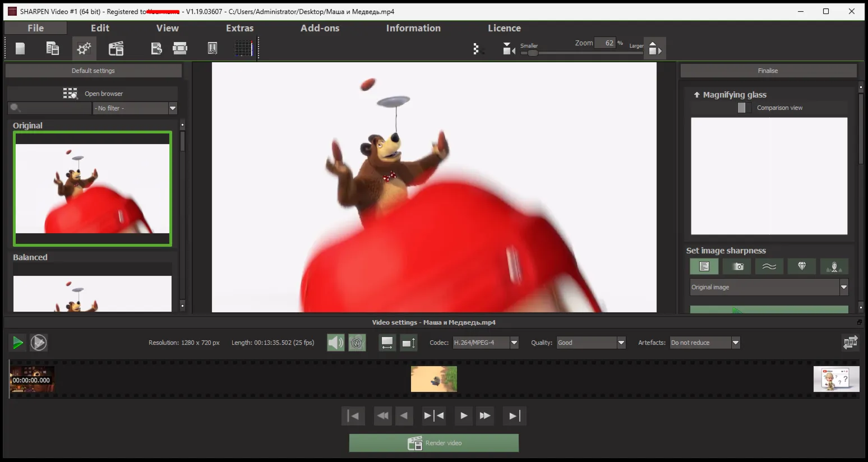Jump to the start of the video

353,416
